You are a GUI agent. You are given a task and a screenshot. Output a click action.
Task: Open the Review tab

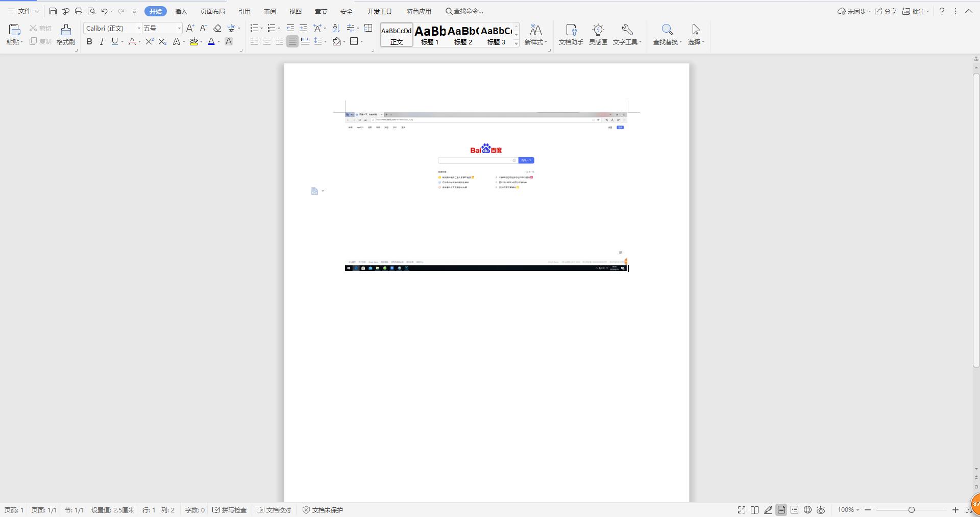[x=269, y=11]
